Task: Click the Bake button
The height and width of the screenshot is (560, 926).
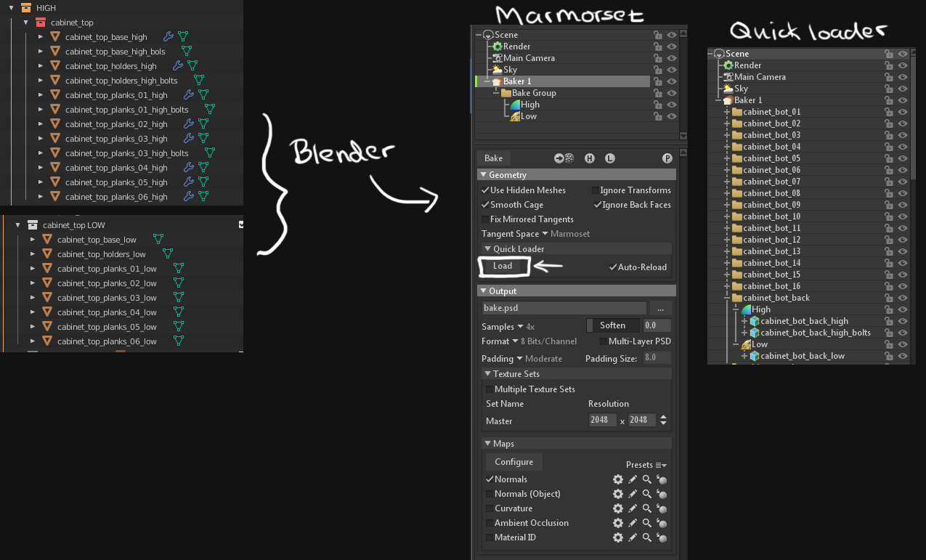Action: (x=493, y=158)
